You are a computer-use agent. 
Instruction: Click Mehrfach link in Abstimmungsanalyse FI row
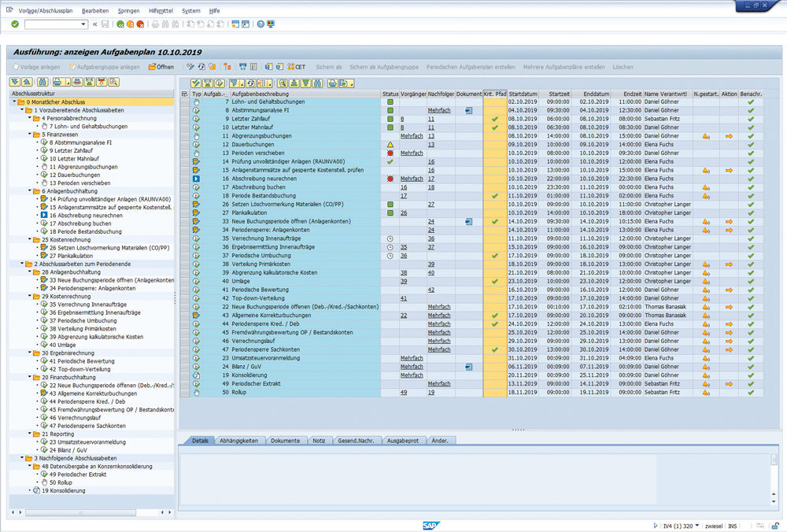point(438,110)
